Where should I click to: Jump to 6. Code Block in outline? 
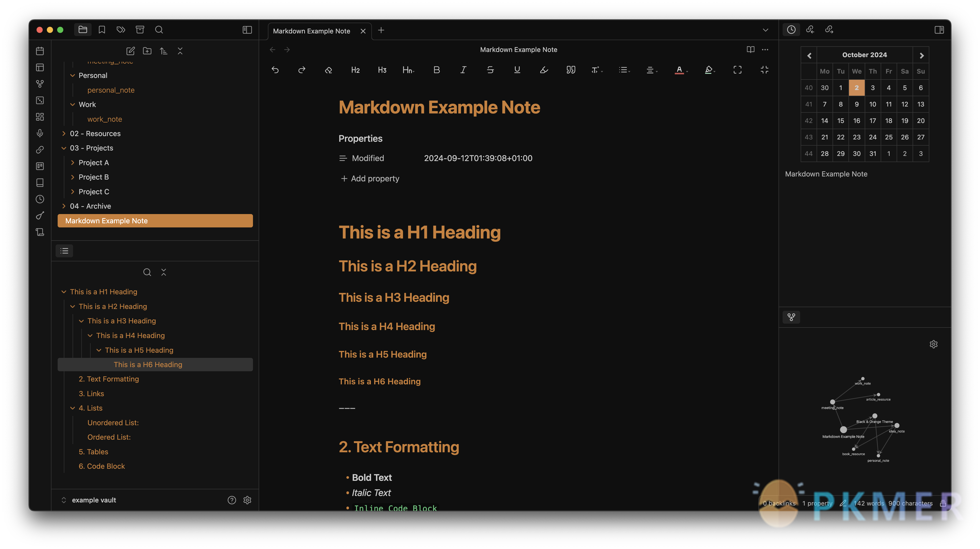(102, 466)
